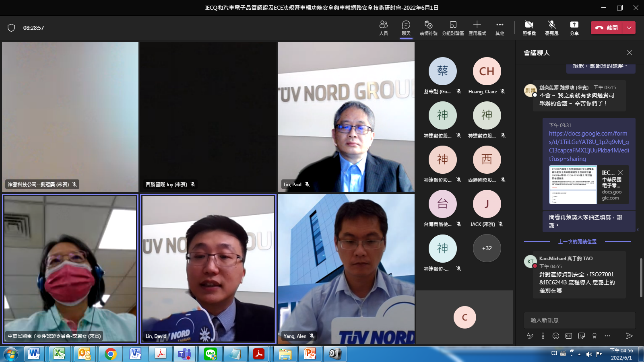
Task: Open Windows Explorer folder in taskbar
Action: 285,354
